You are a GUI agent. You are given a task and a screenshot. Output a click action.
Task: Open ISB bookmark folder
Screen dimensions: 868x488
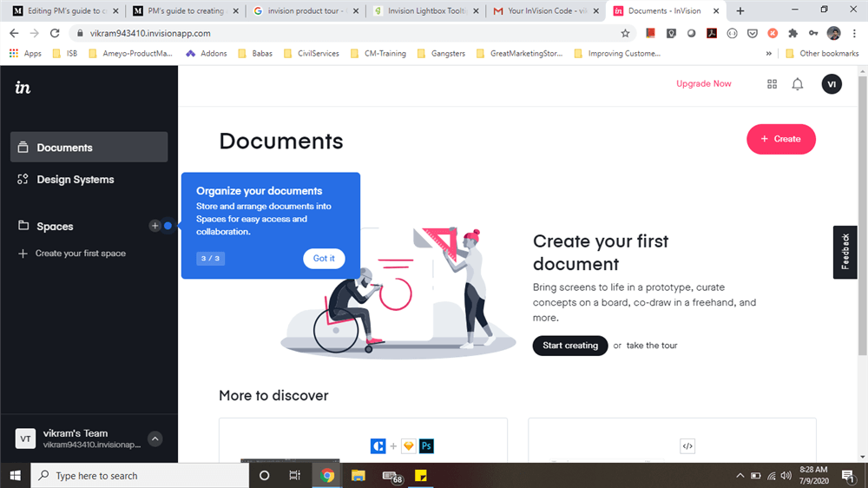point(65,53)
